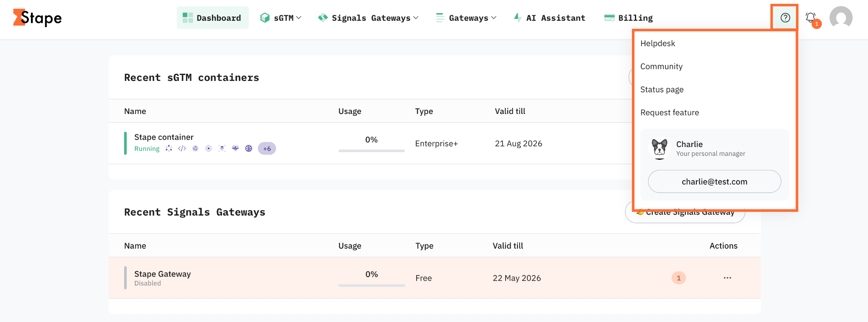Click the 22 May 2026 date
Image resolution: width=868 pixels, height=322 pixels.
(x=517, y=278)
